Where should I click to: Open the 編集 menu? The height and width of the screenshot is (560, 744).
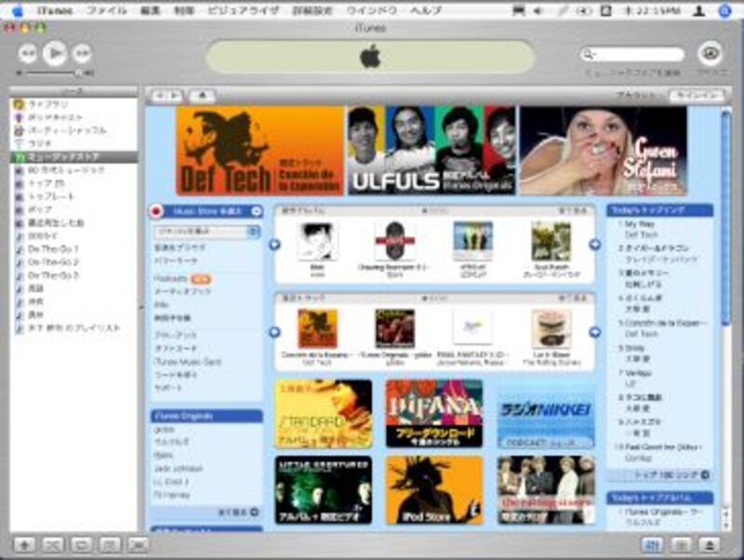(x=150, y=10)
